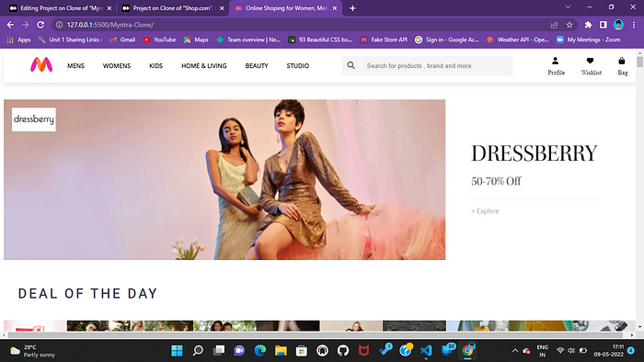Go back with the browser back arrow
The image size is (644, 362).
10,25
